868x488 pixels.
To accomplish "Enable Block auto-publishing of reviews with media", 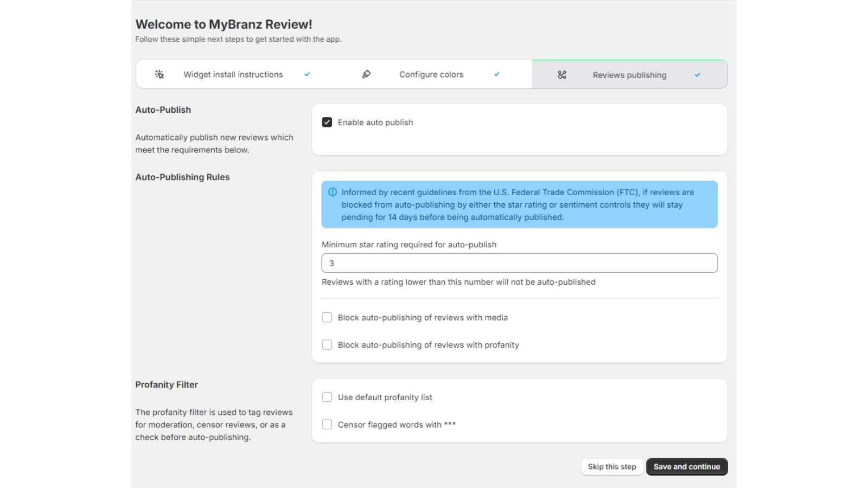I will coord(327,317).
